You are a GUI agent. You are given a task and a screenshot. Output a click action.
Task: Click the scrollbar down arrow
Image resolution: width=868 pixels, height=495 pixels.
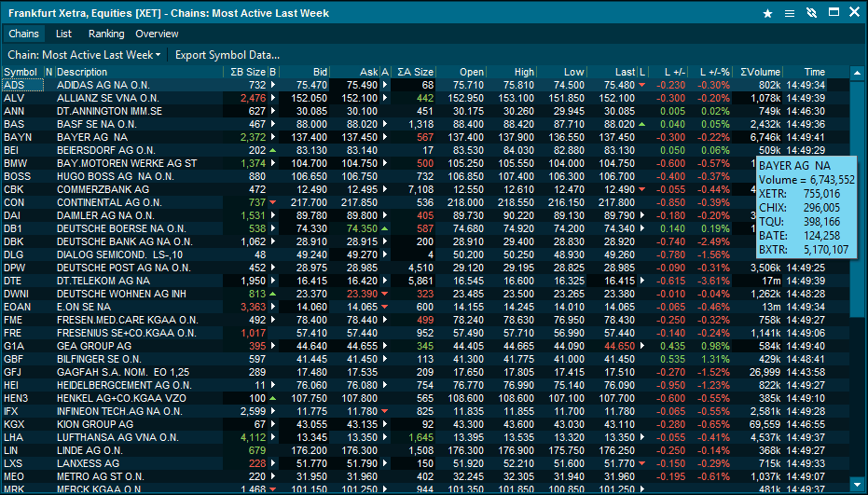coord(857,485)
